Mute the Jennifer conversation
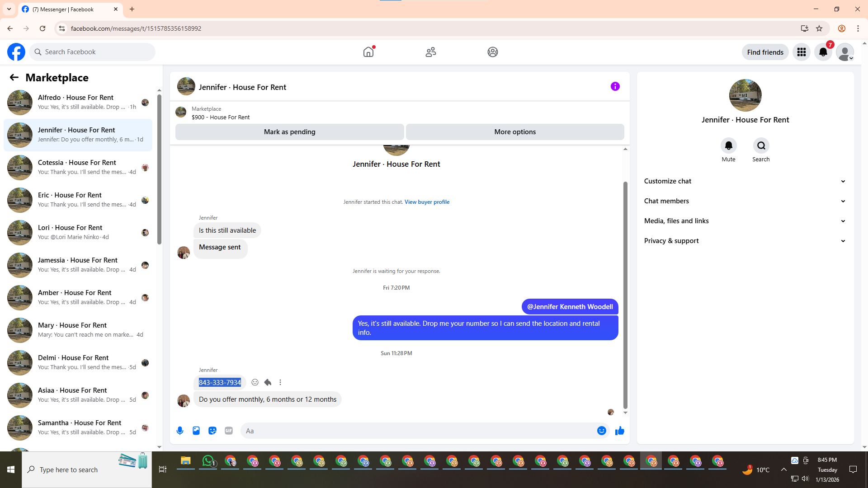This screenshot has height=488, width=868. click(x=728, y=145)
